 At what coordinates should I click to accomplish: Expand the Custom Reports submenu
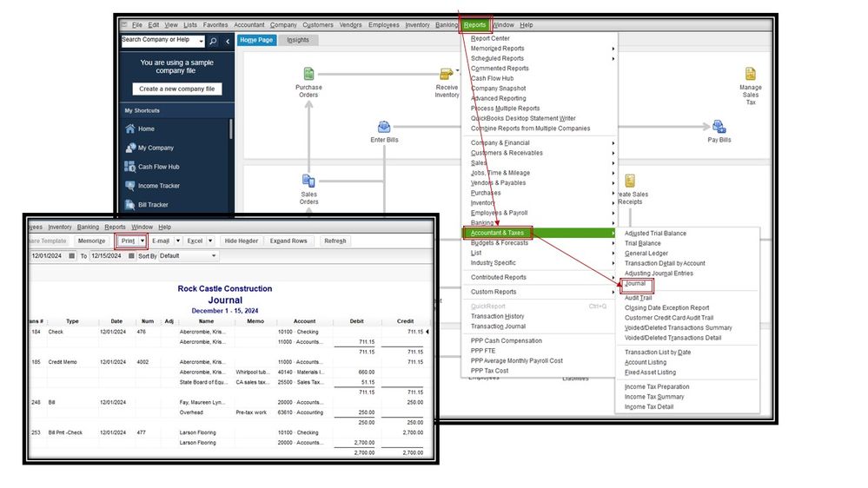613,292
